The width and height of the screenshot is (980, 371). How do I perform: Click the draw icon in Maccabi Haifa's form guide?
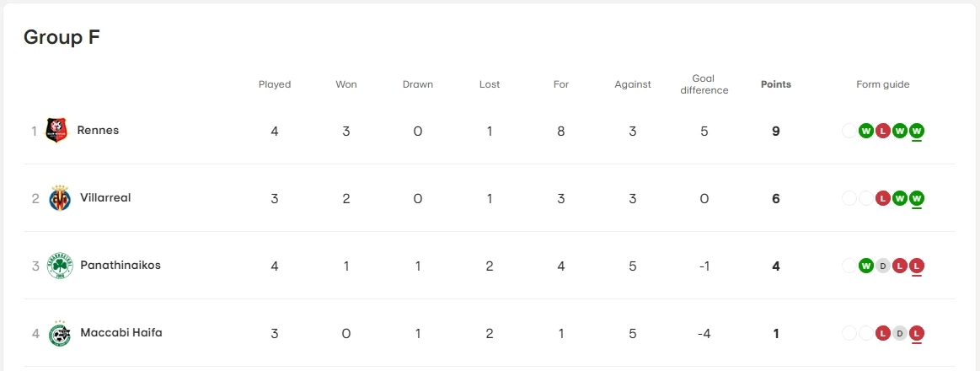point(900,333)
